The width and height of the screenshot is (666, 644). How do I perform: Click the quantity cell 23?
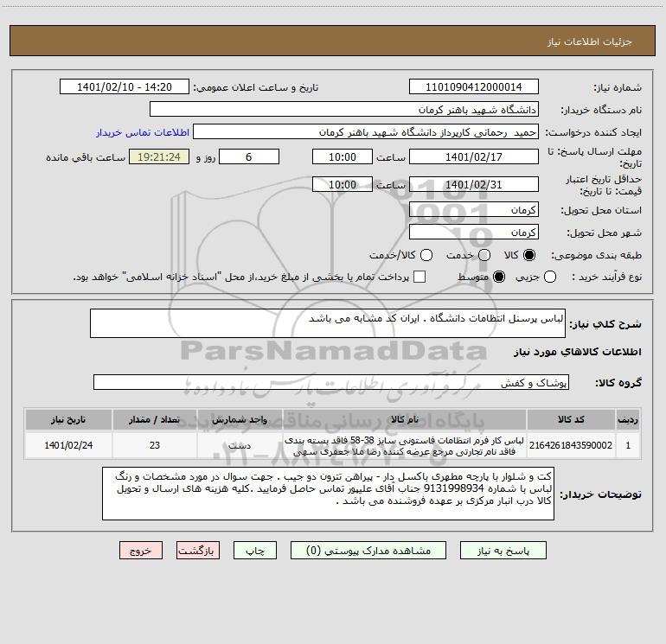point(155,445)
